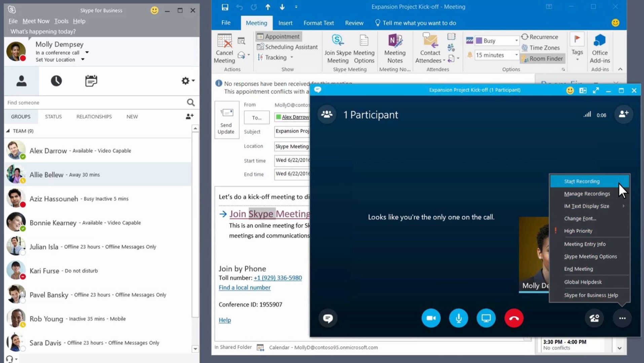Viewport: 644px width, 363px height.
Task: Start screen sharing with the present icon
Action: pos(486,318)
